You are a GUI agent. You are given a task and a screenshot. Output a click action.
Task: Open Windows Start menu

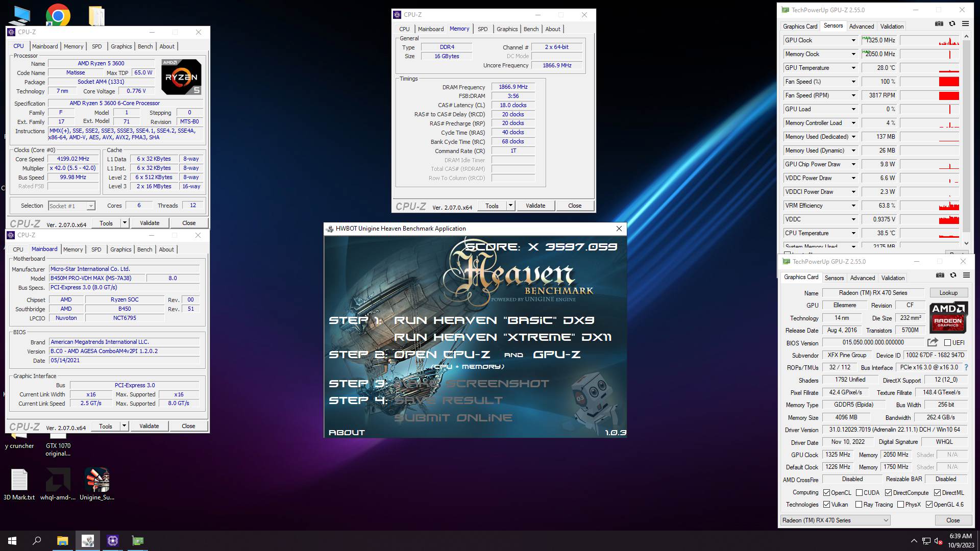pyautogui.click(x=12, y=541)
